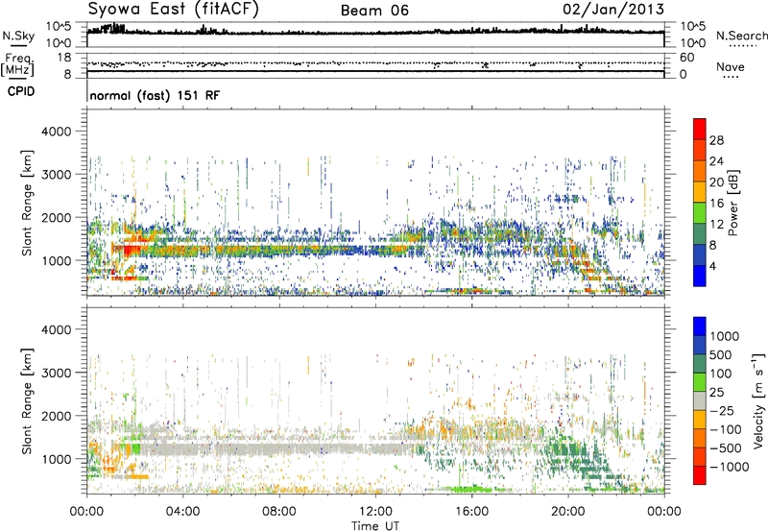Viewport: 768px width, 532px height.
Task: Click the 'Syowa East (fitACF)' title
Action: [174, 10]
